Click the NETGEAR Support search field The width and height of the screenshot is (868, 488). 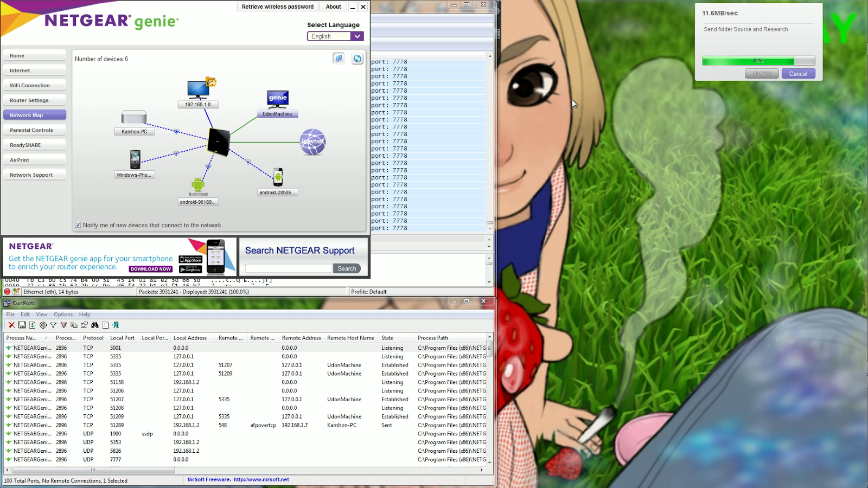(288, 268)
